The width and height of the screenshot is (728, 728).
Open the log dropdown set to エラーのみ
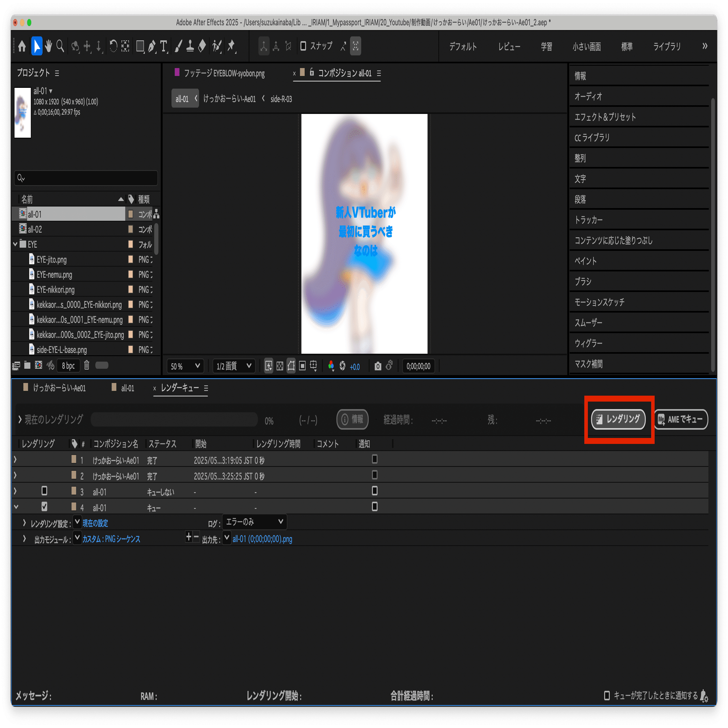pos(254,522)
